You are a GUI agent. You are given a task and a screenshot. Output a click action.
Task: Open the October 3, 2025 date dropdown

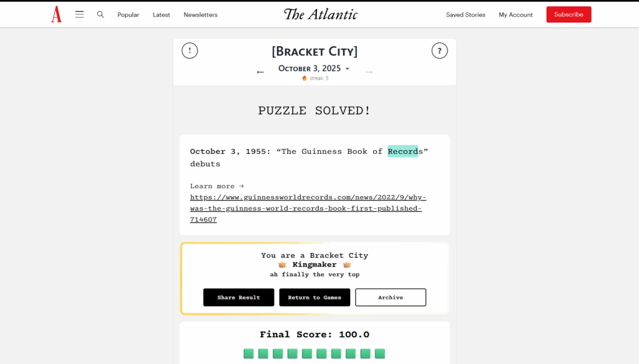(314, 69)
